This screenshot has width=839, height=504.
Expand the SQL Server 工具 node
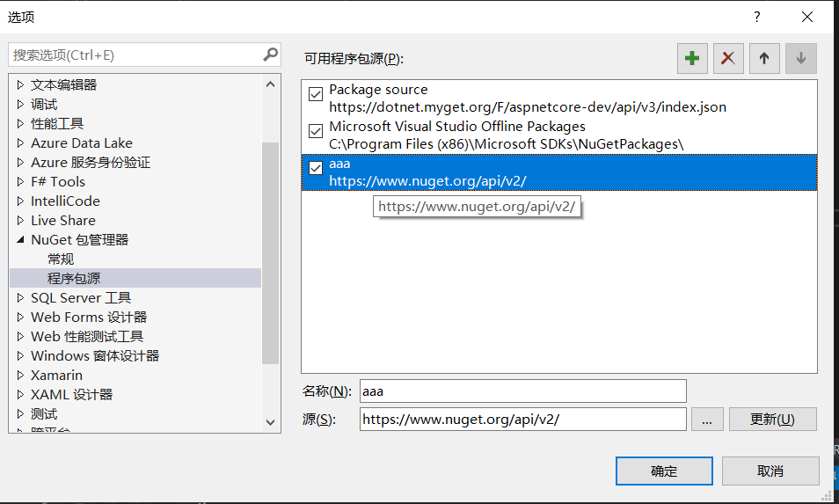pos(20,297)
